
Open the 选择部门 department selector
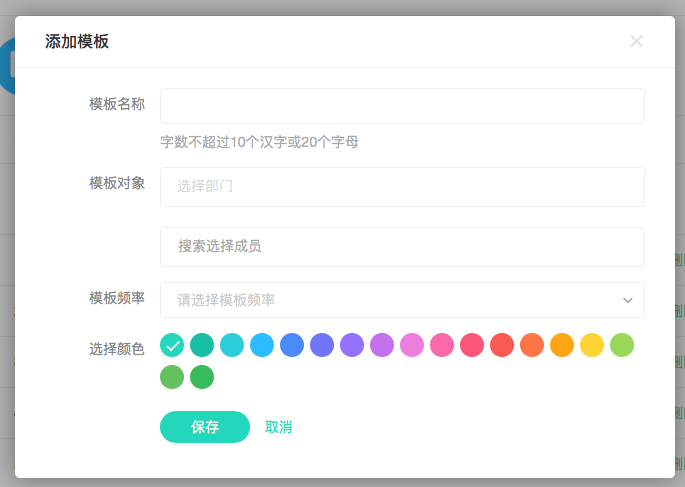tap(402, 186)
